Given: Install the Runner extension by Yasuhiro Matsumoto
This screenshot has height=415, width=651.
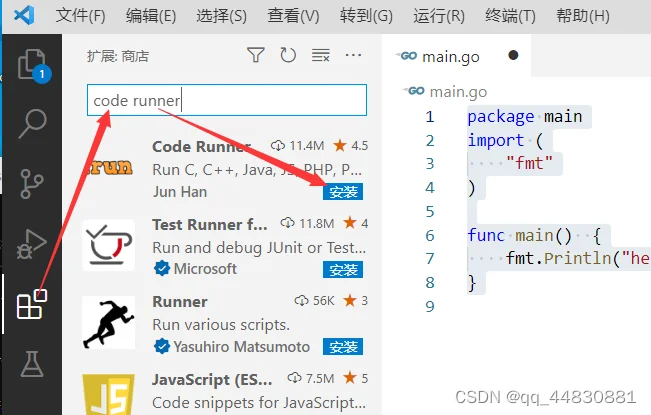Looking at the screenshot, I should (343, 347).
